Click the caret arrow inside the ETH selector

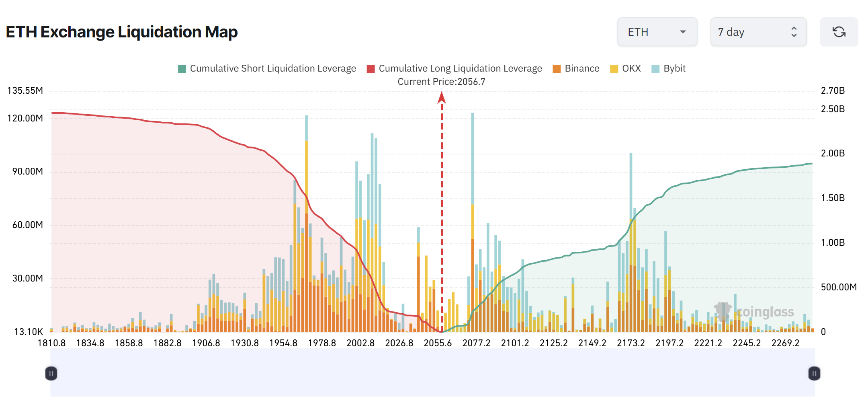[x=682, y=32]
